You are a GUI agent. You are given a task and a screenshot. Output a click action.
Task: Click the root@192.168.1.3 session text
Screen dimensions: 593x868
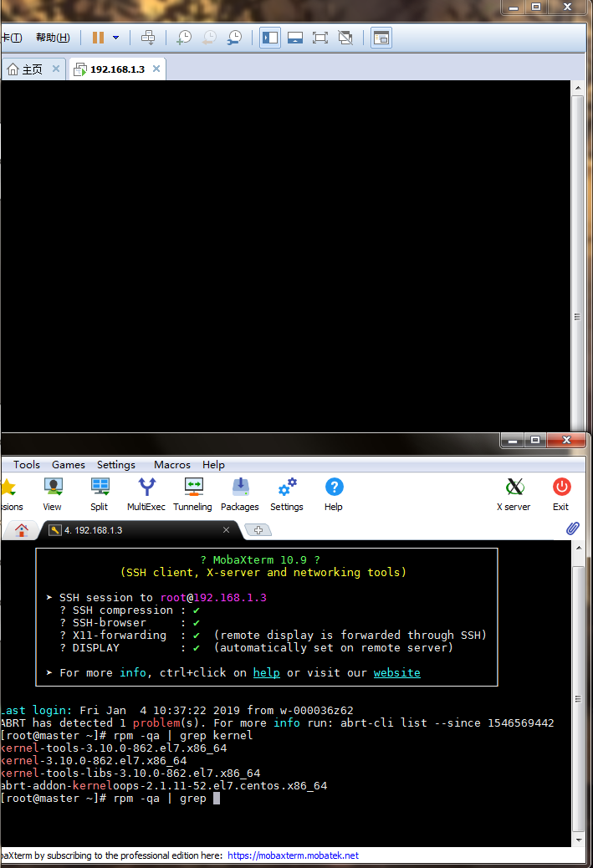pos(213,597)
